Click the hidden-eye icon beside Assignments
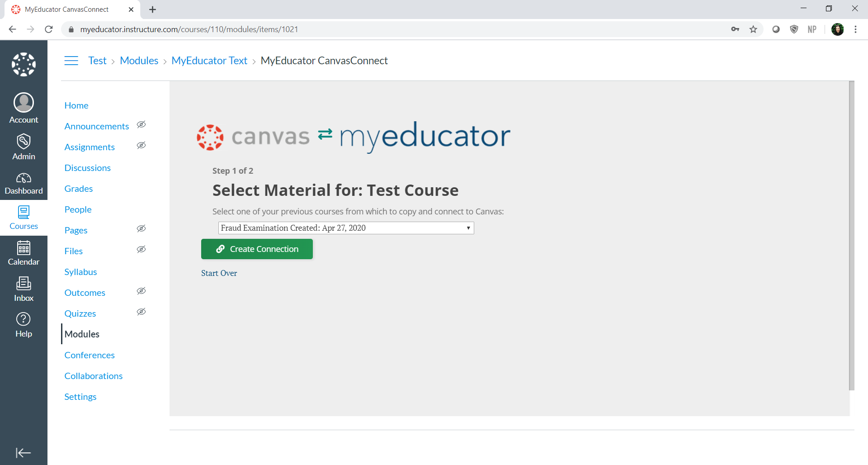Viewport: 868px width, 465px height. pyautogui.click(x=141, y=145)
